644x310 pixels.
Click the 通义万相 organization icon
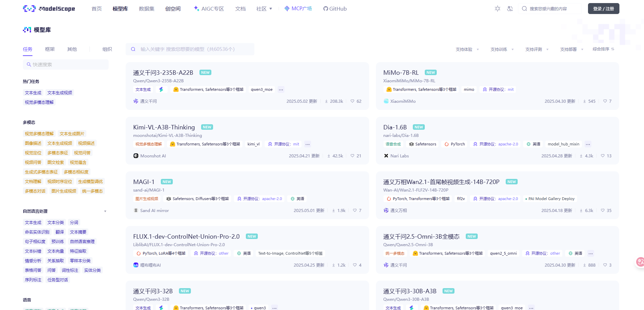point(386,210)
